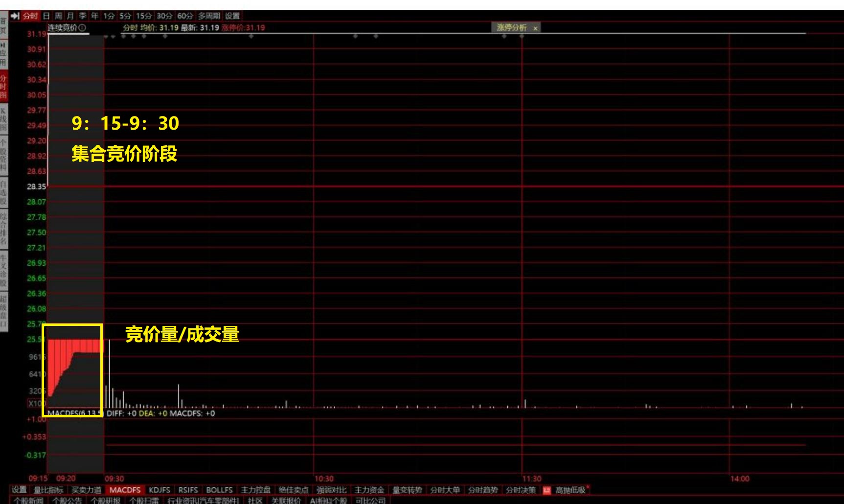
Task: Click the red icon before 高抛低吸
Action: [547, 490]
